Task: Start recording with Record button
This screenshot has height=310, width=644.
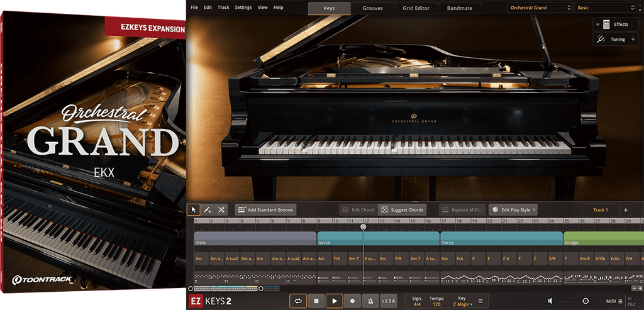Action: pos(352,301)
